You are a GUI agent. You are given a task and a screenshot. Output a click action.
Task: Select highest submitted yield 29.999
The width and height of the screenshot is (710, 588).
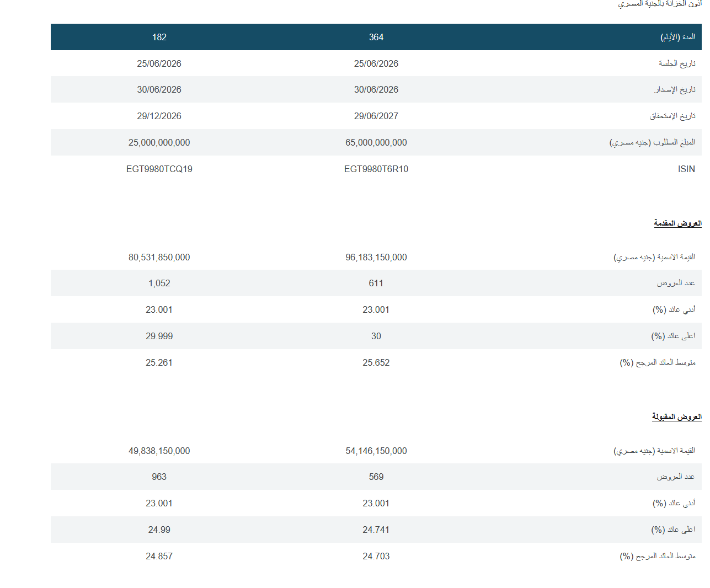coord(159,336)
